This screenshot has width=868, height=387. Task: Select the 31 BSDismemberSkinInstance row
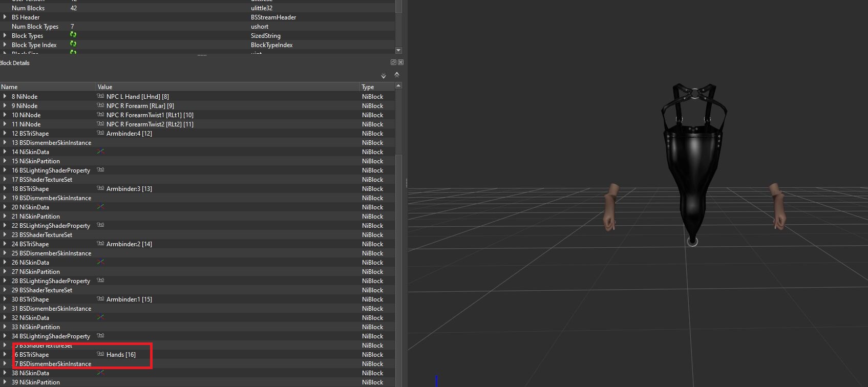(x=197, y=308)
